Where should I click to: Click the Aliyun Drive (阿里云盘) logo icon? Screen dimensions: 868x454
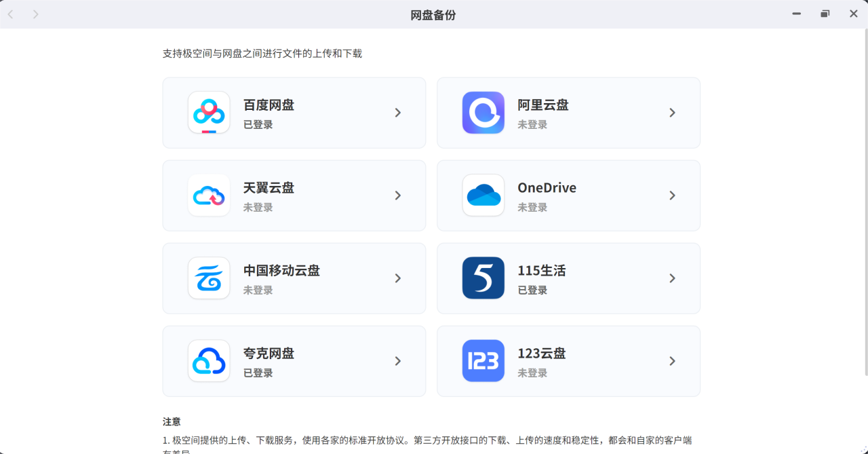[x=483, y=113]
